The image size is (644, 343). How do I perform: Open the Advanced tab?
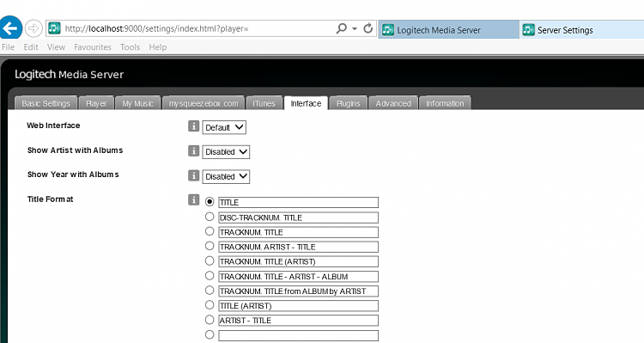point(393,103)
